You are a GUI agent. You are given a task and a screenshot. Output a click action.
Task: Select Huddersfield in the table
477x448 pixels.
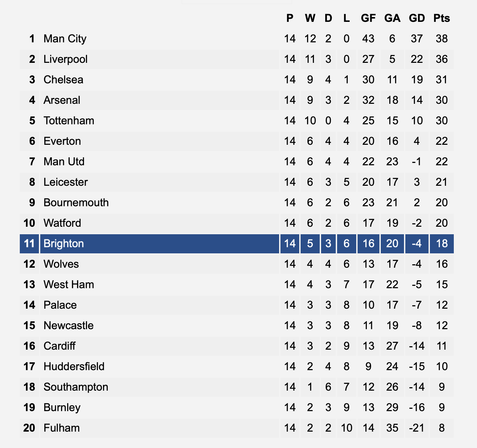[x=74, y=366]
